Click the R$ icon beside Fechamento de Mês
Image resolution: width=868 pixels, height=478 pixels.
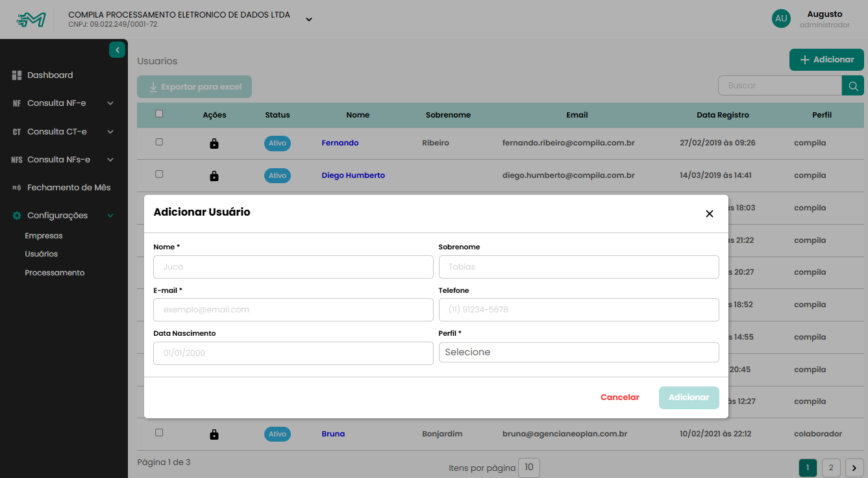click(x=17, y=188)
